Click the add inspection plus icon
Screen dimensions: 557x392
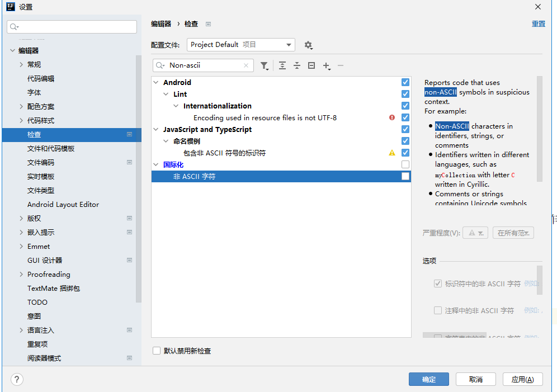click(327, 65)
